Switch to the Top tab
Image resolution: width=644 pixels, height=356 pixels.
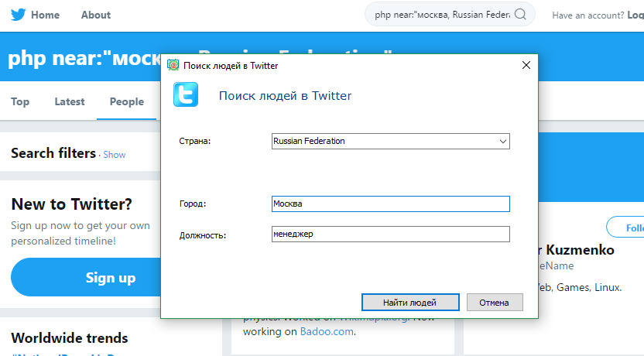(x=19, y=101)
